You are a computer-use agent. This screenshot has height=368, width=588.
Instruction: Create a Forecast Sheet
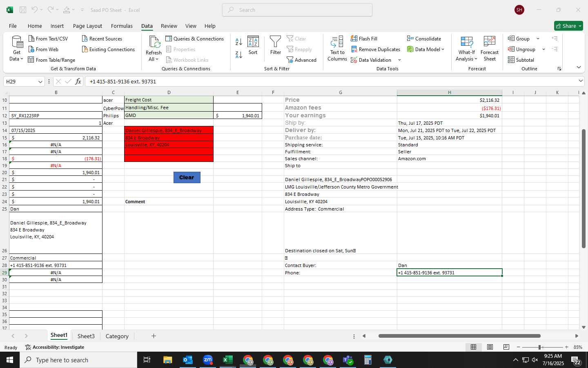click(490, 48)
